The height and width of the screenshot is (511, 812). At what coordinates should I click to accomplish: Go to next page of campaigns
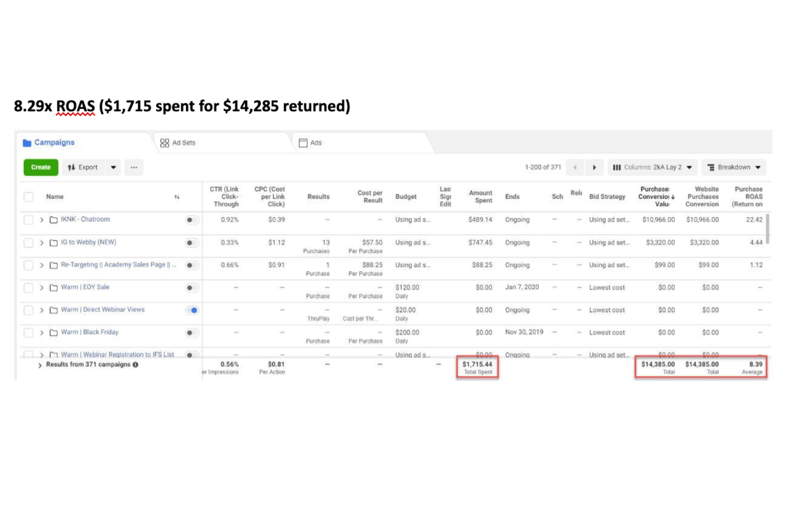pos(594,167)
